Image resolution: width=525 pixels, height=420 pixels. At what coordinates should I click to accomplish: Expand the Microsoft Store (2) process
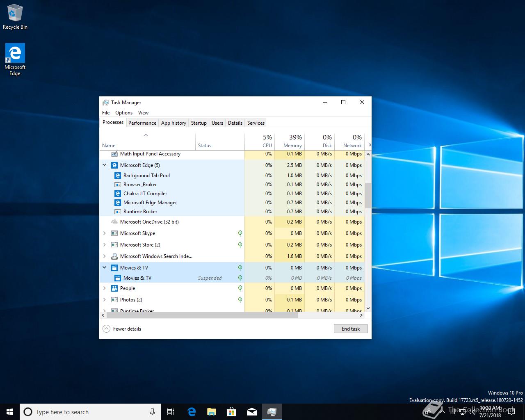104,245
